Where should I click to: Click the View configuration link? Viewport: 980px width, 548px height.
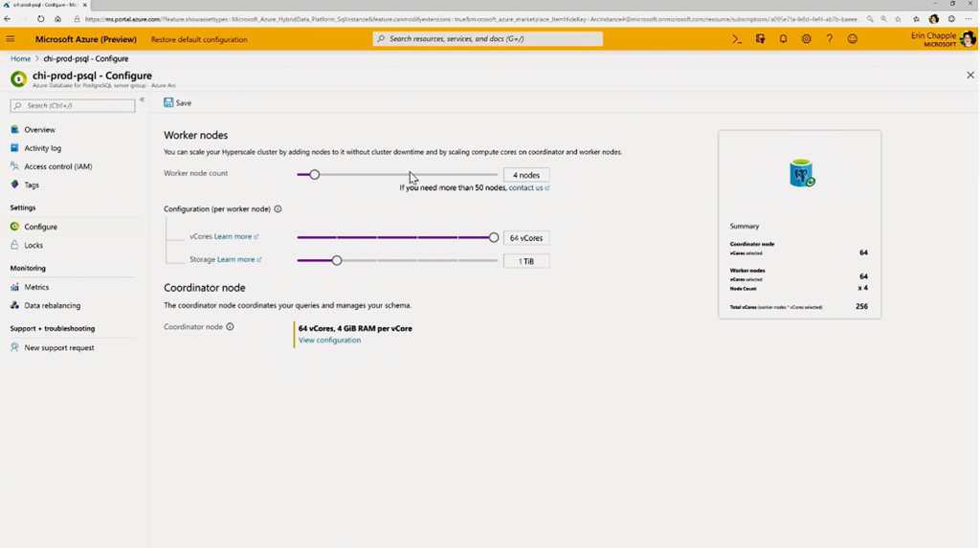point(329,340)
